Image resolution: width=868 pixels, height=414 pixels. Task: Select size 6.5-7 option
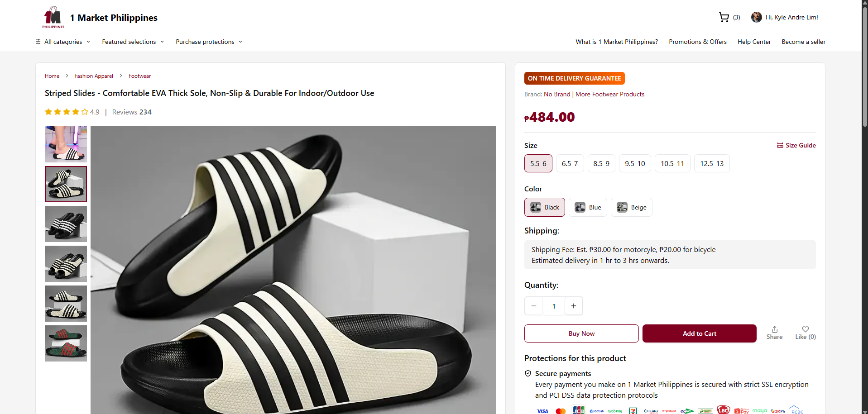coord(570,163)
